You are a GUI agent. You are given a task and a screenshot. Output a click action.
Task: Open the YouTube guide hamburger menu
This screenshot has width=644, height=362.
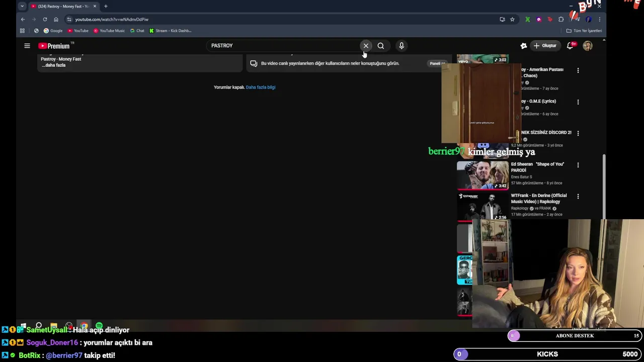(27, 46)
